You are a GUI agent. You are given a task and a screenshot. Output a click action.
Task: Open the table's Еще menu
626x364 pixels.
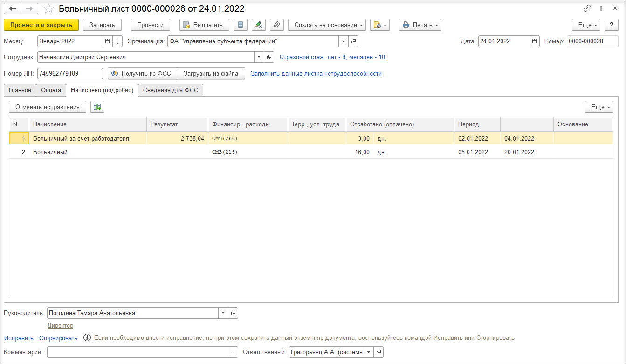click(599, 107)
